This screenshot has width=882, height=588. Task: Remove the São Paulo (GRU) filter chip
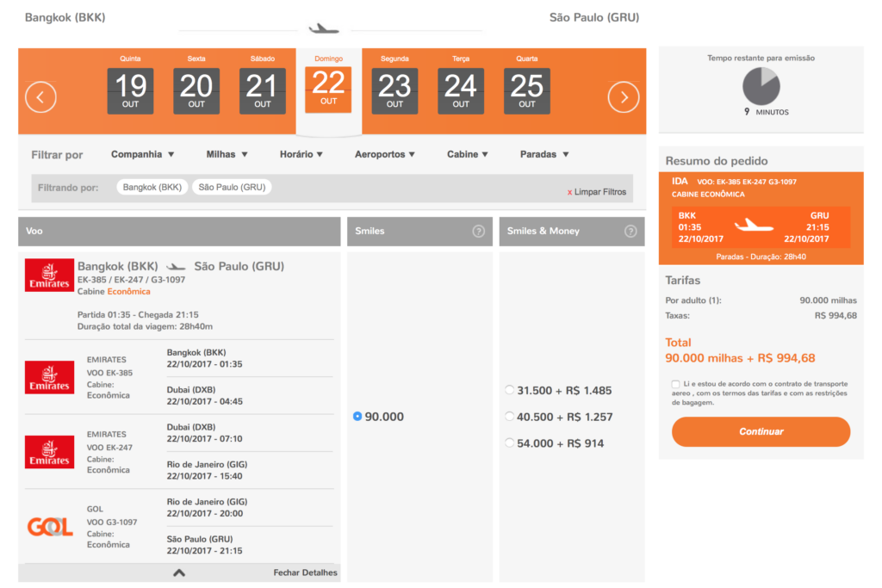point(232,187)
